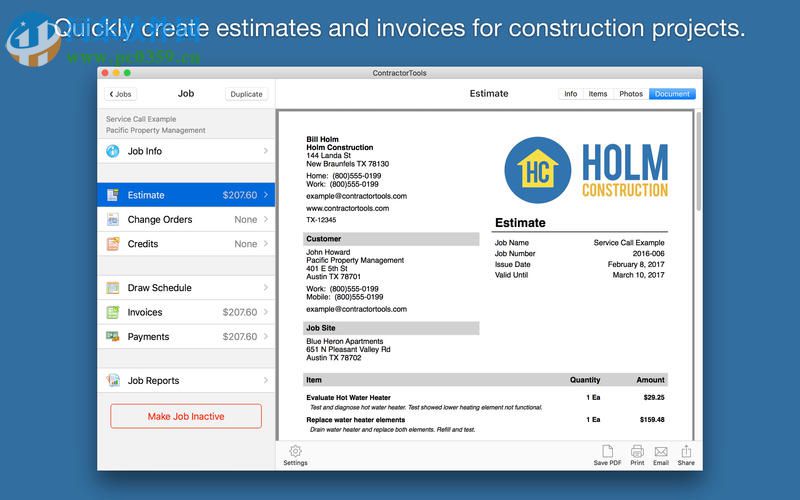Screen dimensions: 800x500
Task: Select the Change Orders row label
Action: click(160, 219)
